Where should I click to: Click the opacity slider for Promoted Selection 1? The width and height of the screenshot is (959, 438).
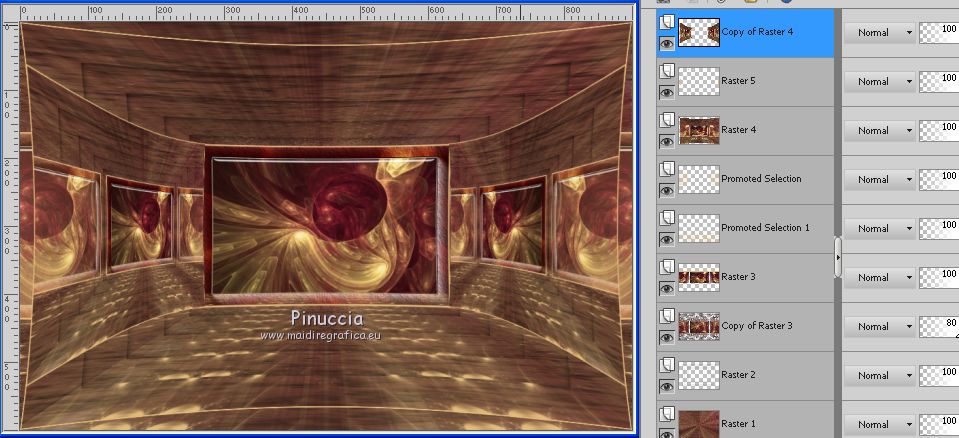pos(939,228)
